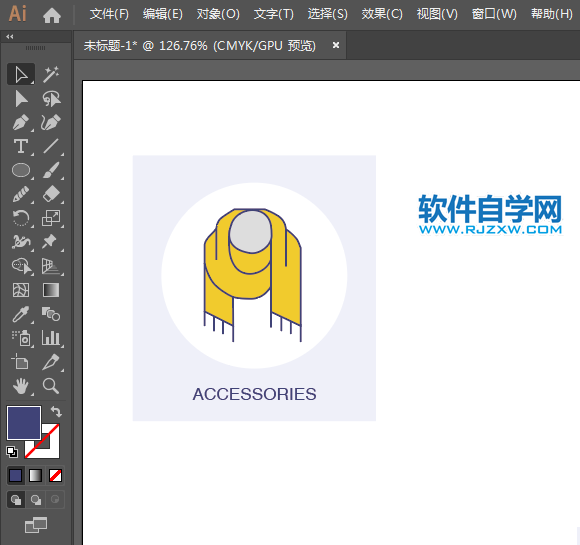The image size is (580, 545).
Task: Click the Illustrator home icon
Action: coord(52,15)
